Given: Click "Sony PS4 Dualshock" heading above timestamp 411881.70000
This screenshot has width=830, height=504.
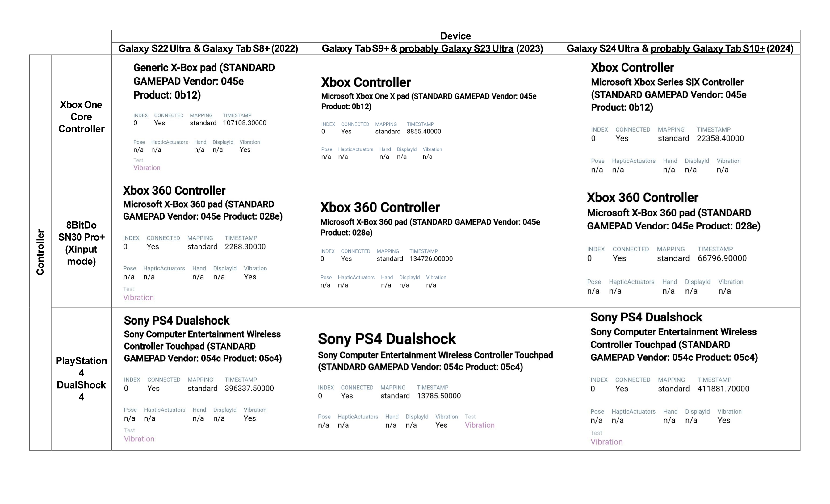Looking at the screenshot, I should 646,317.
